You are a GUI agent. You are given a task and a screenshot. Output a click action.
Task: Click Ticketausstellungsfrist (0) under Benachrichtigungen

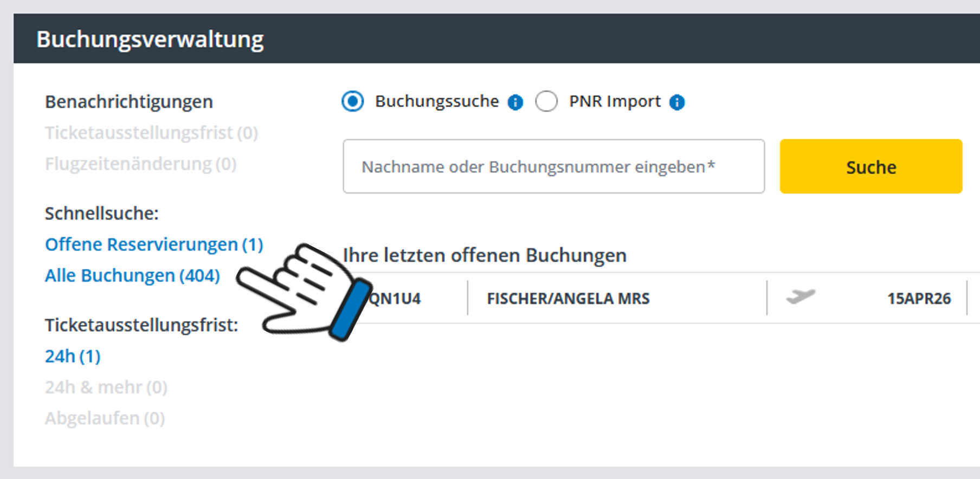(x=151, y=133)
